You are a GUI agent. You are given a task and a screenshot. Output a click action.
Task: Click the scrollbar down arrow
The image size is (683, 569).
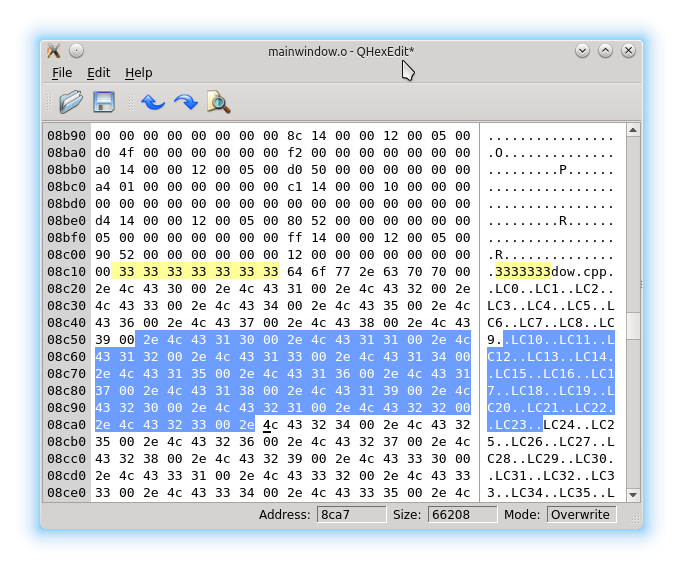(633, 495)
